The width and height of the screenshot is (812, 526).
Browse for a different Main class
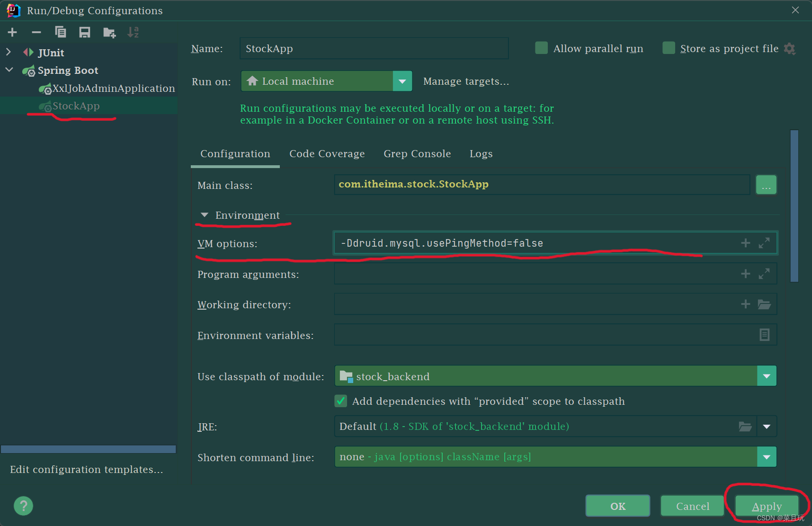click(x=766, y=185)
